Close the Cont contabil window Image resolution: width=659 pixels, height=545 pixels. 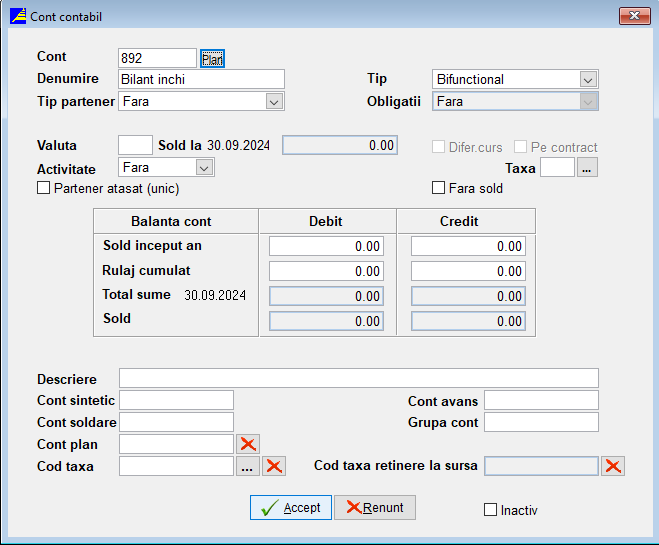pyautogui.click(x=634, y=16)
